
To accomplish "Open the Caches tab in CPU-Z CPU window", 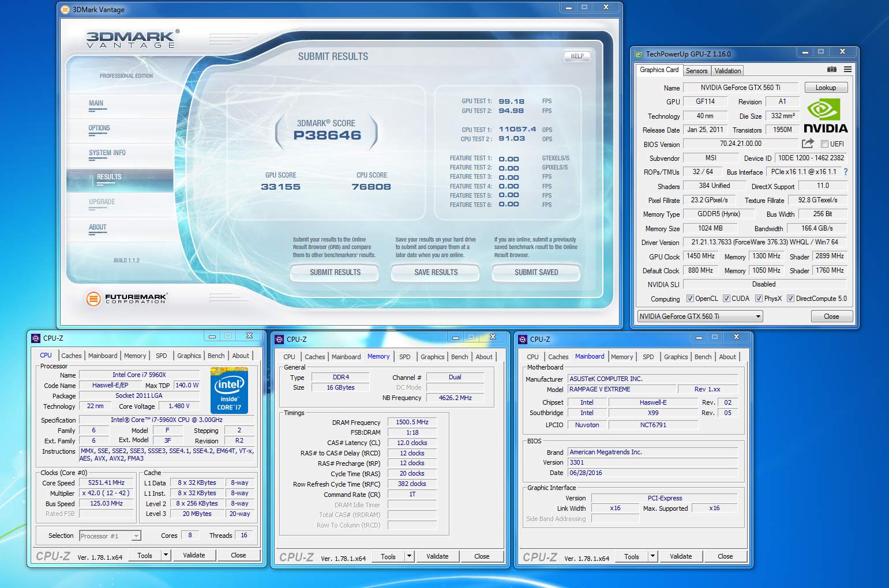I will click(x=72, y=356).
